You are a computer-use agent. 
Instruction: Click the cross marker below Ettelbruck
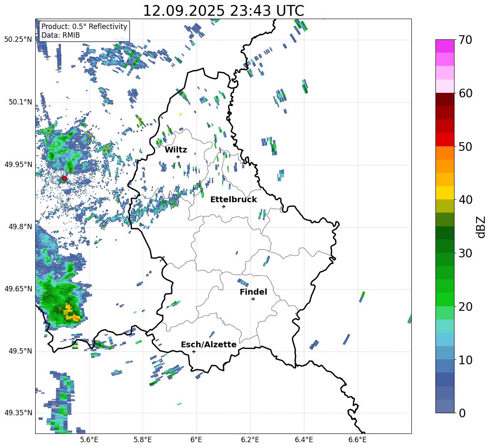click(x=224, y=206)
